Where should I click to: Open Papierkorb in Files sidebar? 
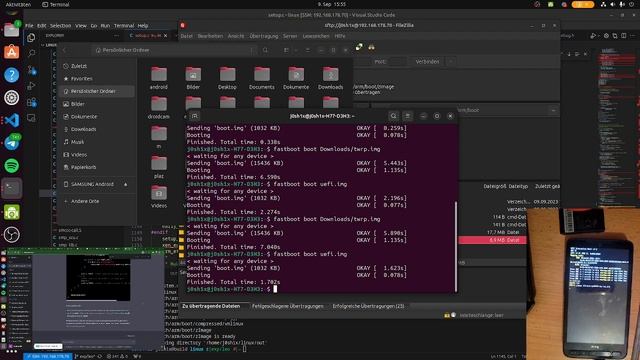(x=83, y=167)
